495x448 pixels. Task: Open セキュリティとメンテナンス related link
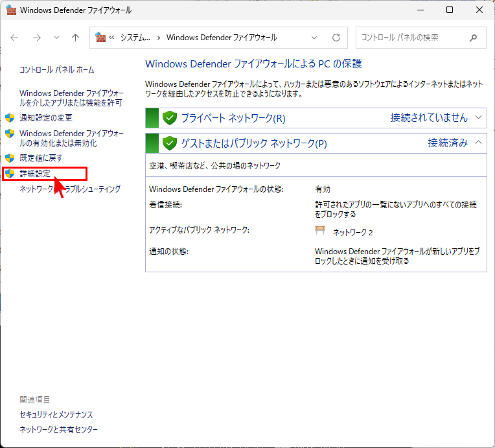tap(56, 414)
